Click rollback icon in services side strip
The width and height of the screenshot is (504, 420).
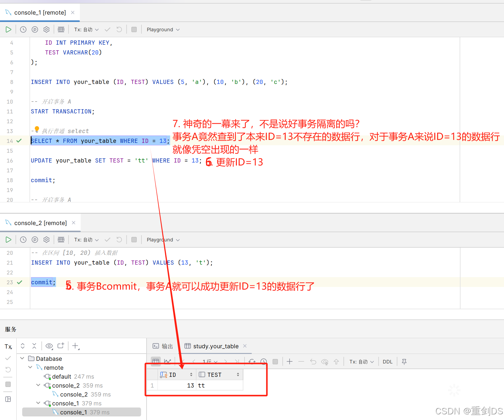[8, 370]
